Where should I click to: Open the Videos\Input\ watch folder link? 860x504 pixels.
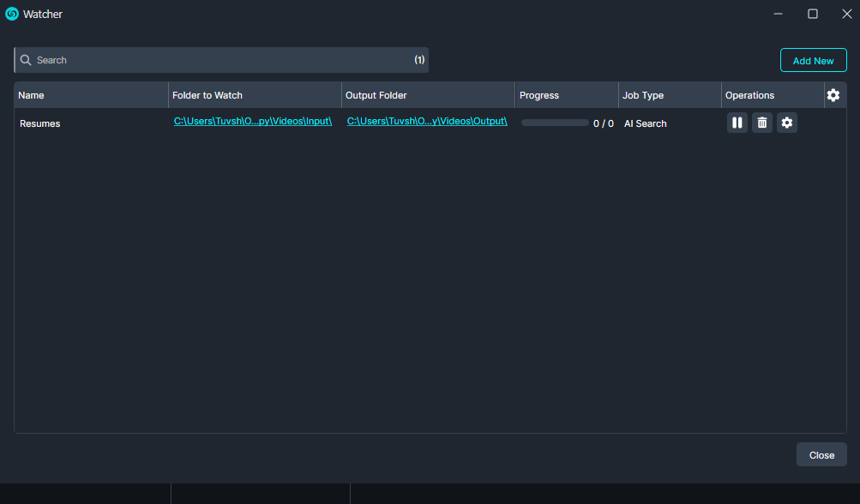(x=253, y=121)
